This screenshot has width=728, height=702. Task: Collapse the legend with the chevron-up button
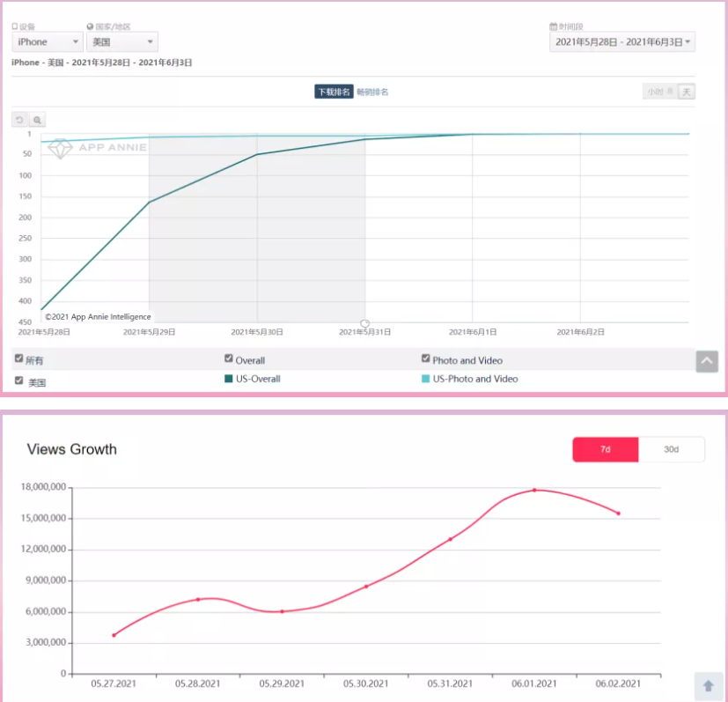(x=707, y=361)
